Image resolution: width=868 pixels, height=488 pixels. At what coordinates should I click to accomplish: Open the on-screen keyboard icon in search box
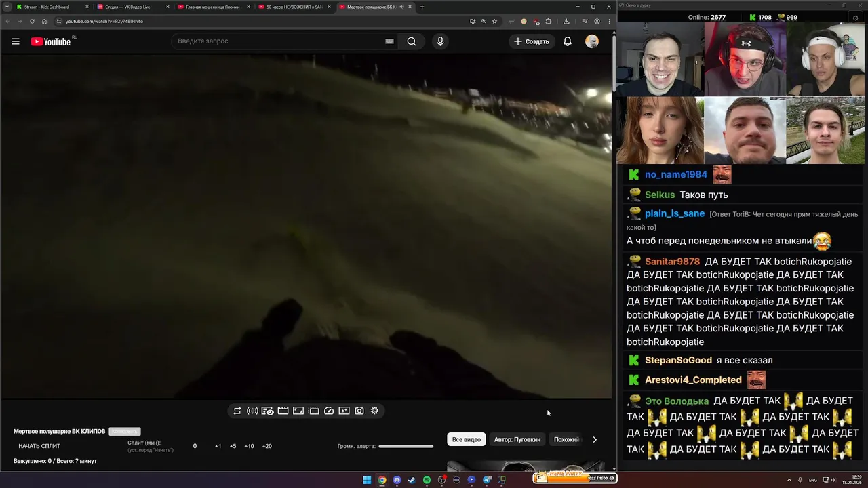[389, 41]
